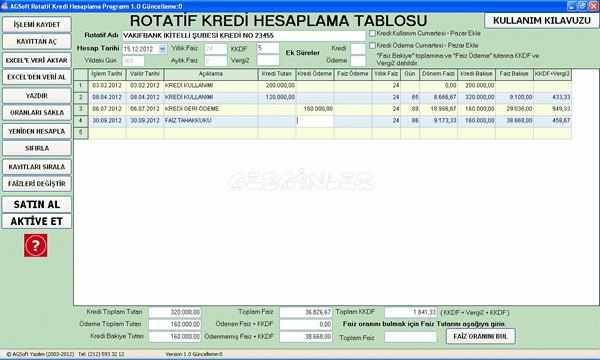Click the İşlem Tarihi column header
The image size is (600, 360).
107,74
